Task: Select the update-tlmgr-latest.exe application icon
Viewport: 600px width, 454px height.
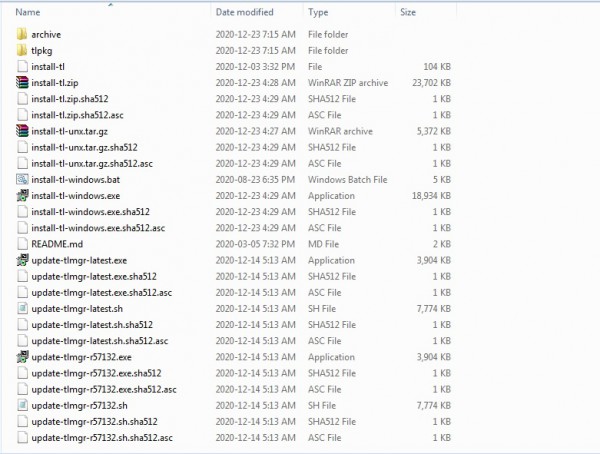Action: tap(21, 260)
